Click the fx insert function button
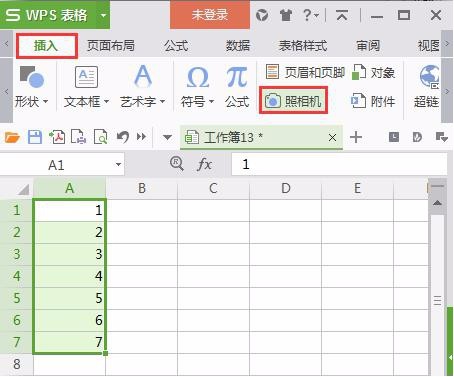454x377 pixels. pos(204,164)
